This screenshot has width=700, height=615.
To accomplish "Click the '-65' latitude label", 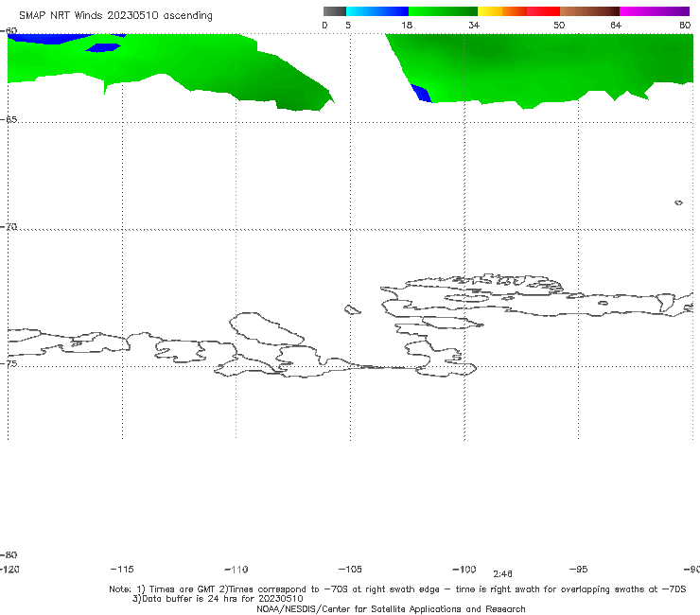I will point(9,120).
